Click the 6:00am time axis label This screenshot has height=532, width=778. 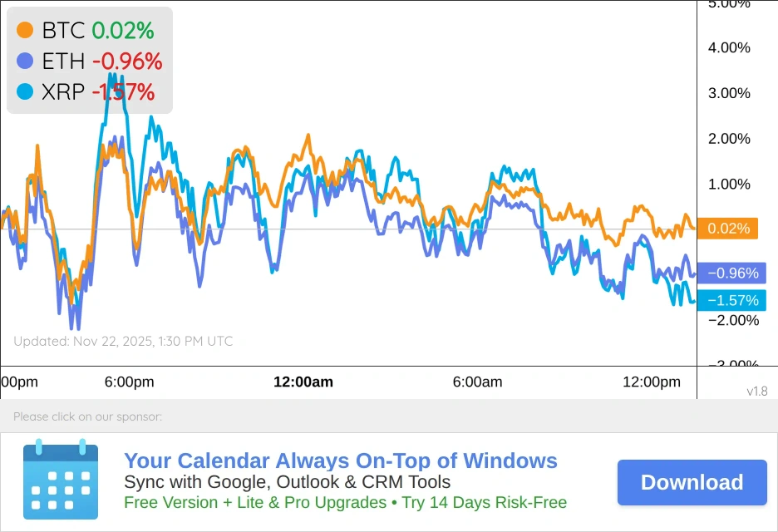pyautogui.click(x=477, y=382)
